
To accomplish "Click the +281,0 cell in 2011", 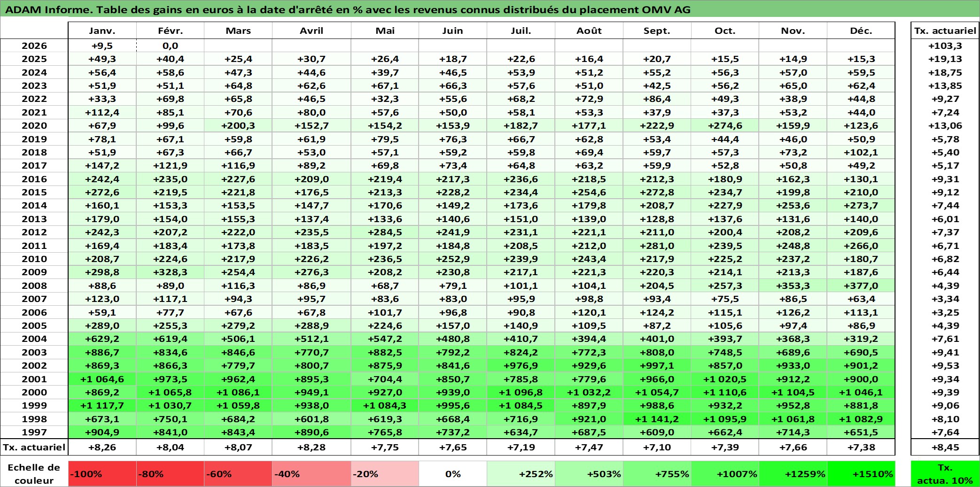I will click(x=657, y=246).
